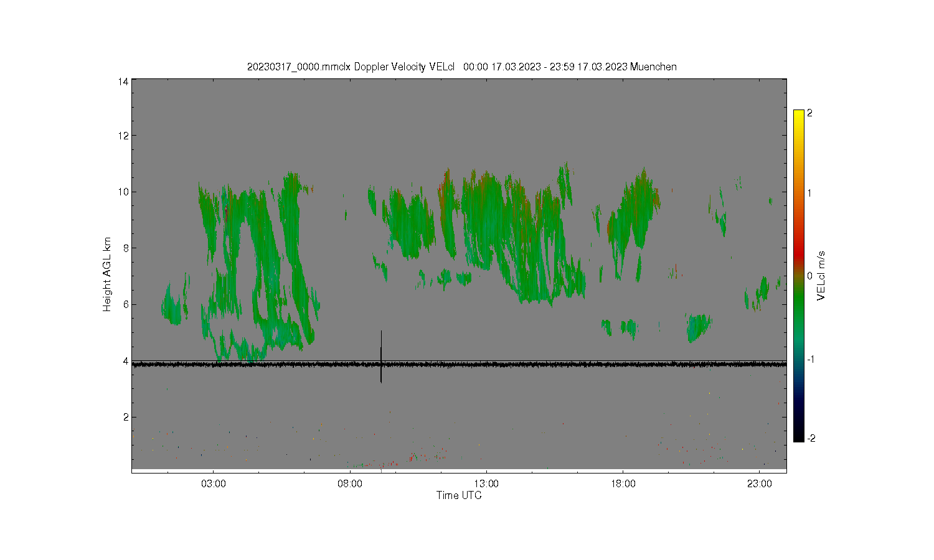Click the black bottom of the velocity colorbar
The height and width of the screenshot is (560, 934).
(x=798, y=434)
